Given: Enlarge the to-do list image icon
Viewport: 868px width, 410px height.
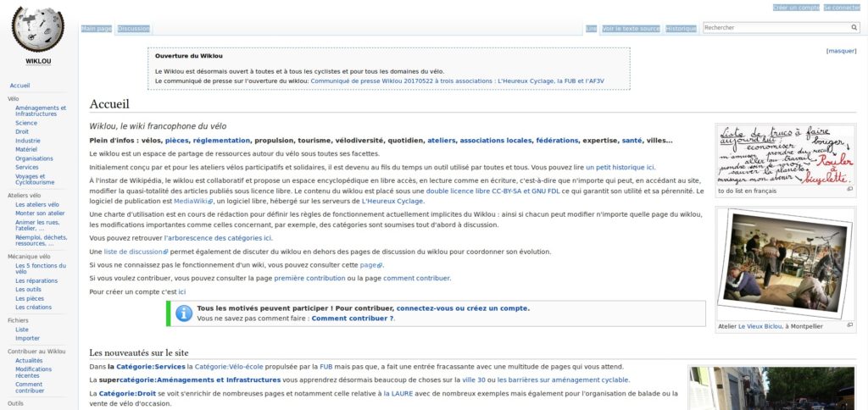Looking at the screenshot, I should click(x=849, y=189).
